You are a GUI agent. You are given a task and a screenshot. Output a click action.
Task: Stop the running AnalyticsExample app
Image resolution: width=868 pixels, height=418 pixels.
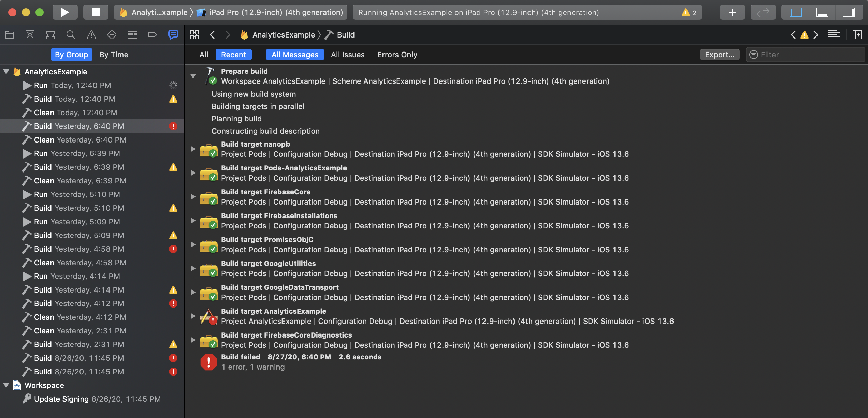point(96,12)
